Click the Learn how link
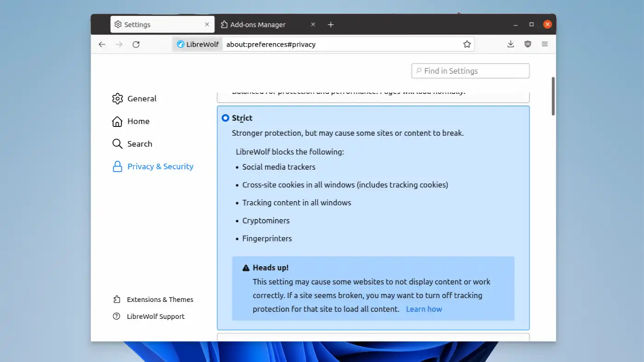Image resolution: width=644 pixels, height=362 pixels. (x=424, y=309)
